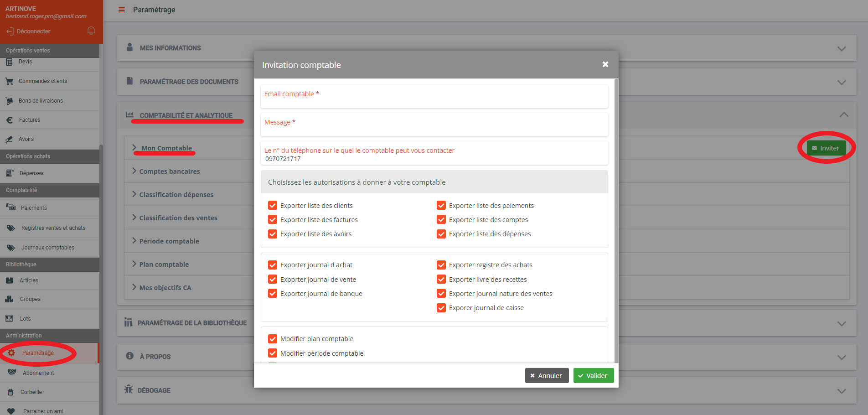This screenshot has width=868, height=415.
Task: Open Journaux comptables in sidebar
Action: (47, 248)
